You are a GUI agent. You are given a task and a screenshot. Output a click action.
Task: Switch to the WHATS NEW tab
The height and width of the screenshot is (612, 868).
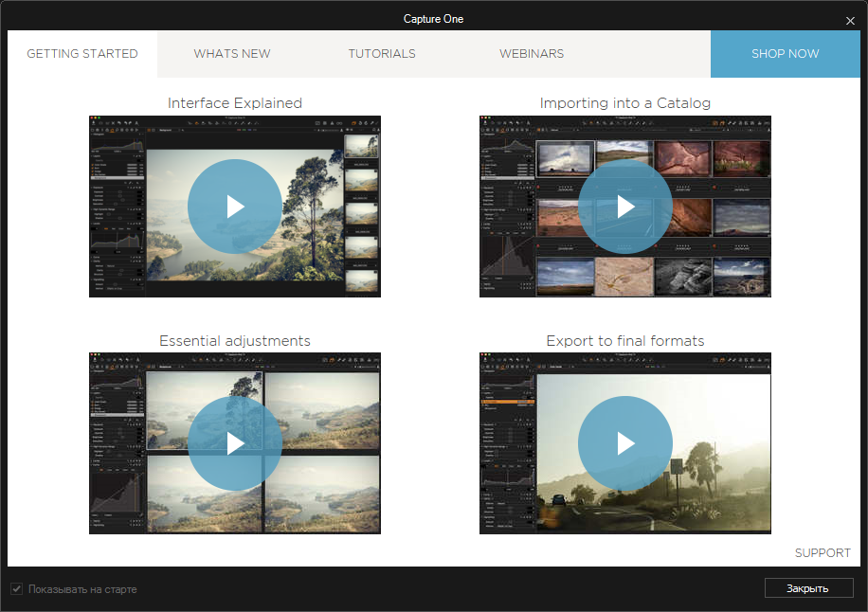[x=232, y=54]
